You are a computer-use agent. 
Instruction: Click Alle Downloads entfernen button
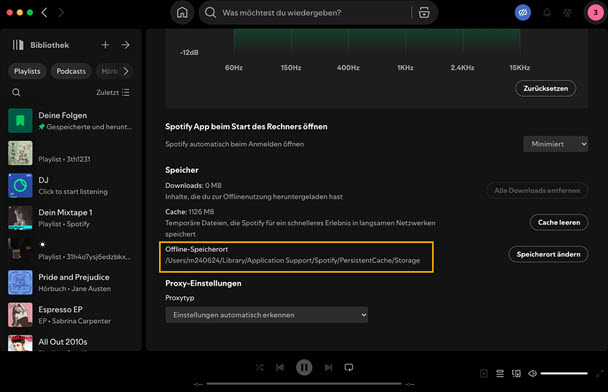(x=537, y=190)
